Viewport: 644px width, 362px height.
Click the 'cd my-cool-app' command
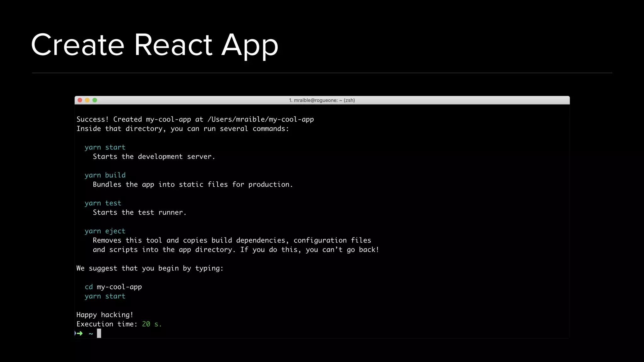113,287
